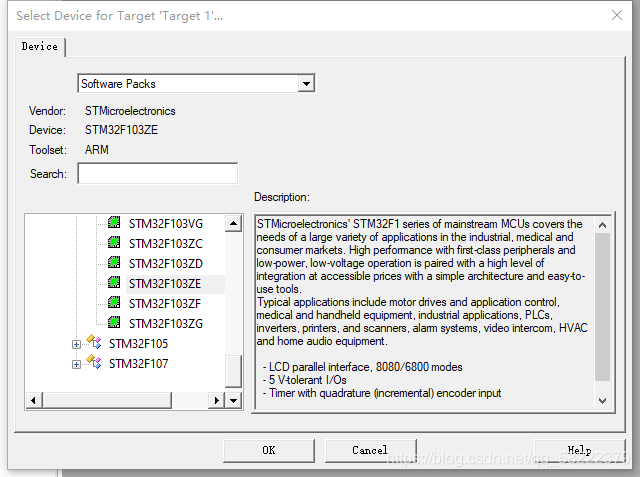Click the chip icon next to STM32F103VG
Viewport: 640px width, 477px height.
(114, 222)
